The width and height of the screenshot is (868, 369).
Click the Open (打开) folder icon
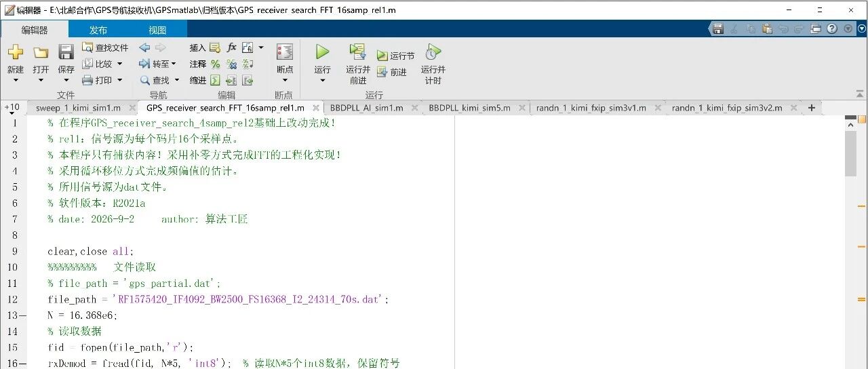[x=41, y=52]
